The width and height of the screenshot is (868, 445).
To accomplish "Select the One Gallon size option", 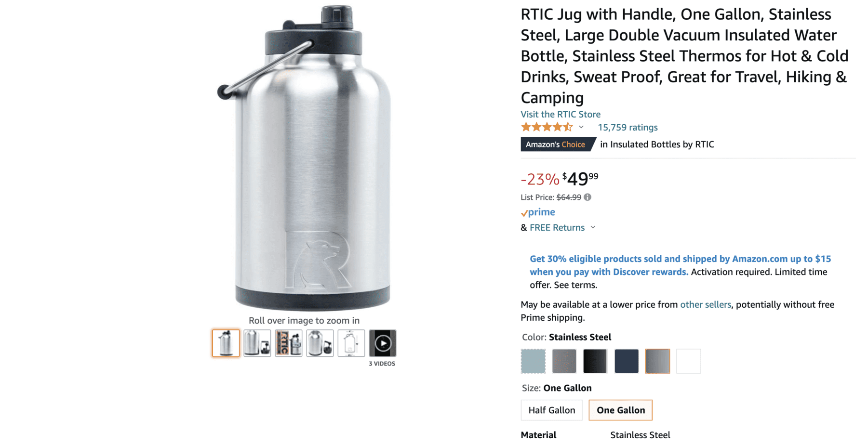I will (621, 410).
